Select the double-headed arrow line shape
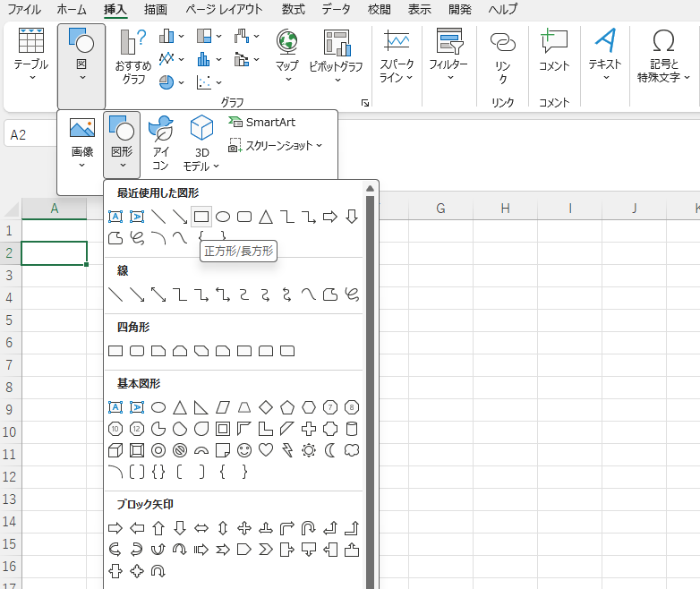 [x=158, y=294]
